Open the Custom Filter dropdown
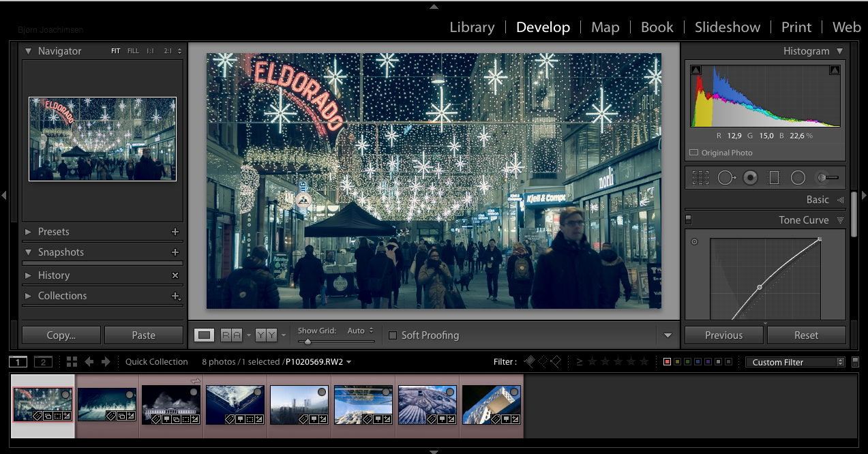The image size is (868, 454). pyautogui.click(x=794, y=362)
